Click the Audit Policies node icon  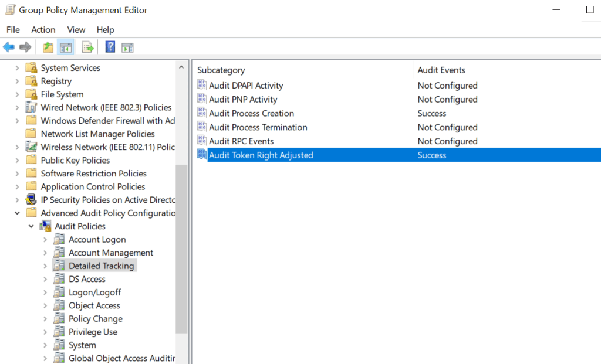(x=45, y=226)
